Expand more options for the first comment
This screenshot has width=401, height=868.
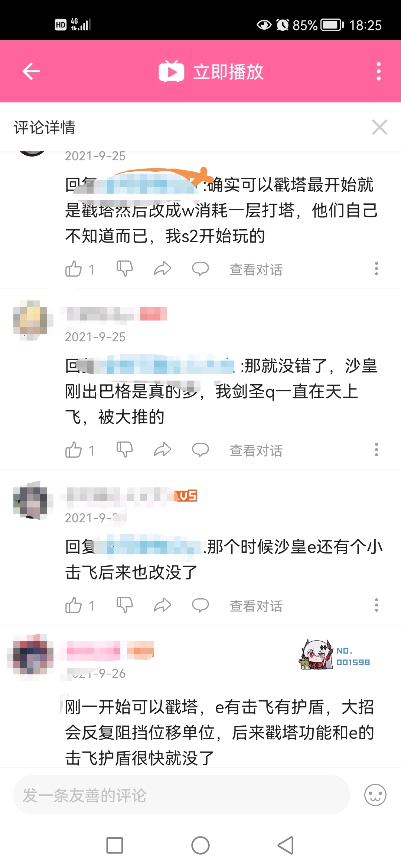point(376,269)
